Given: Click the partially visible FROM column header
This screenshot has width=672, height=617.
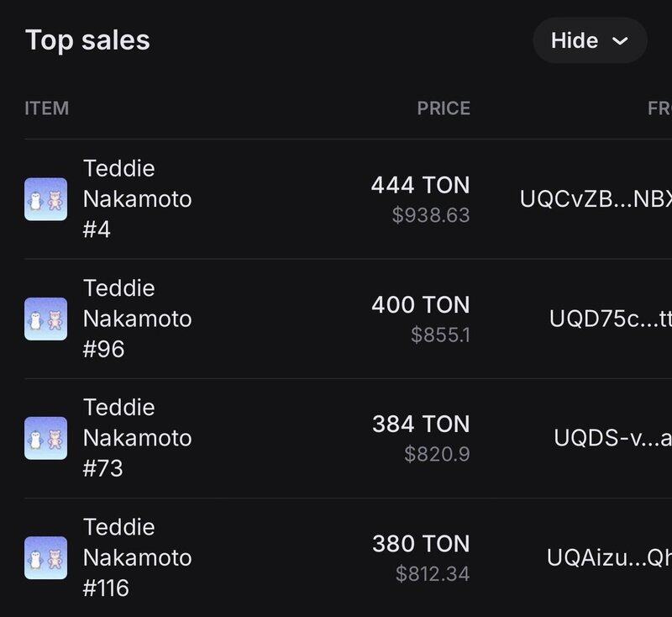Looking at the screenshot, I should (x=659, y=108).
